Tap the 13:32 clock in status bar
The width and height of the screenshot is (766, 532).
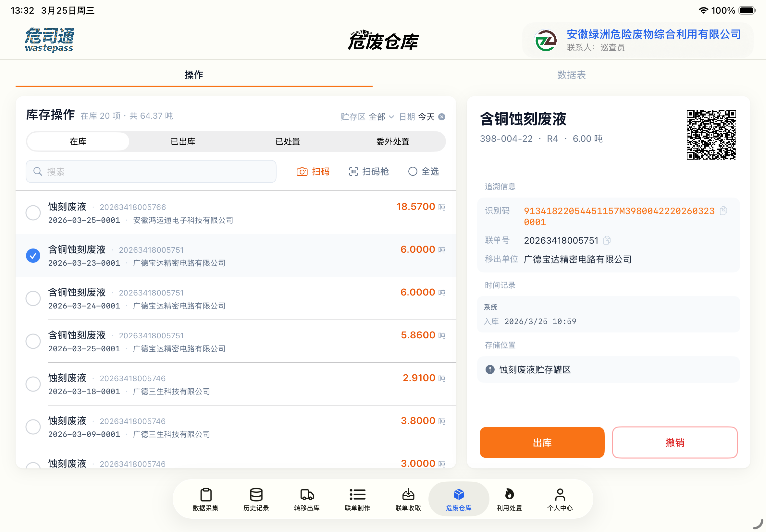22,10
